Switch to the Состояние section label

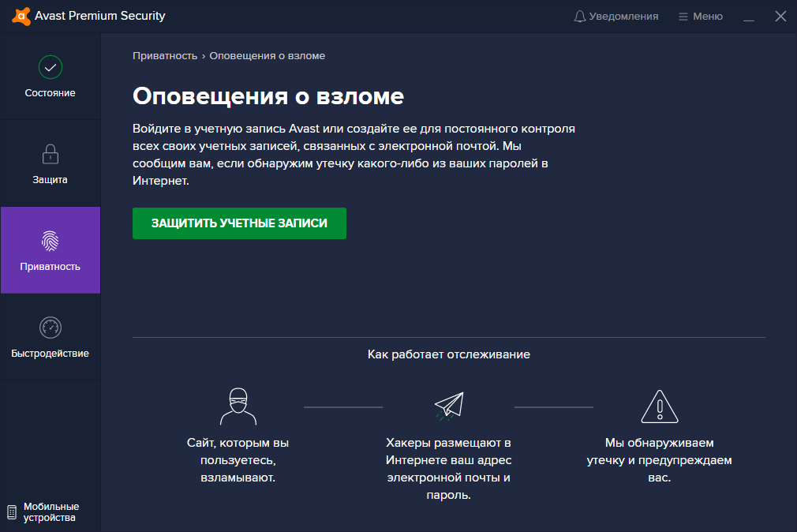51,93
